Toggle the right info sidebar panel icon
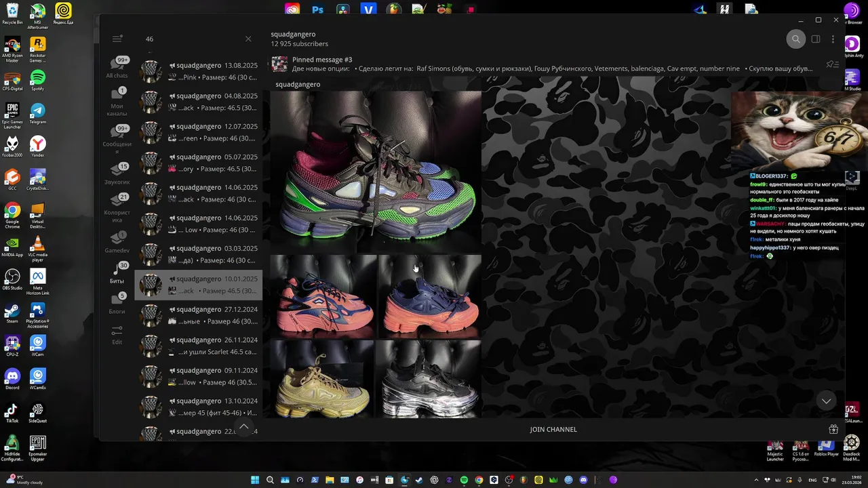 point(816,39)
